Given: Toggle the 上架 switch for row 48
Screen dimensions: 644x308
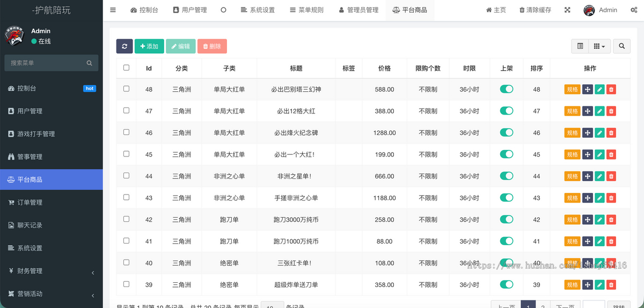Looking at the screenshot, I should [x=507, y=89].
